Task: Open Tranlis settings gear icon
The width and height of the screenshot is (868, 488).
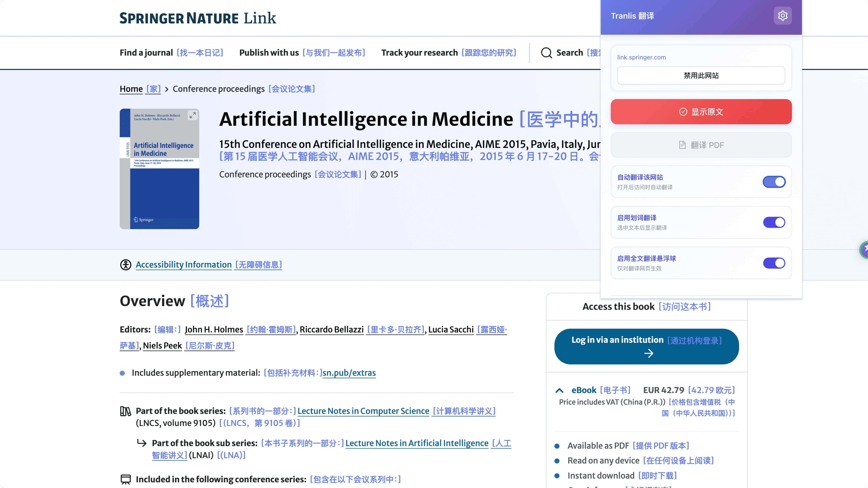Action: pos(782,16)
